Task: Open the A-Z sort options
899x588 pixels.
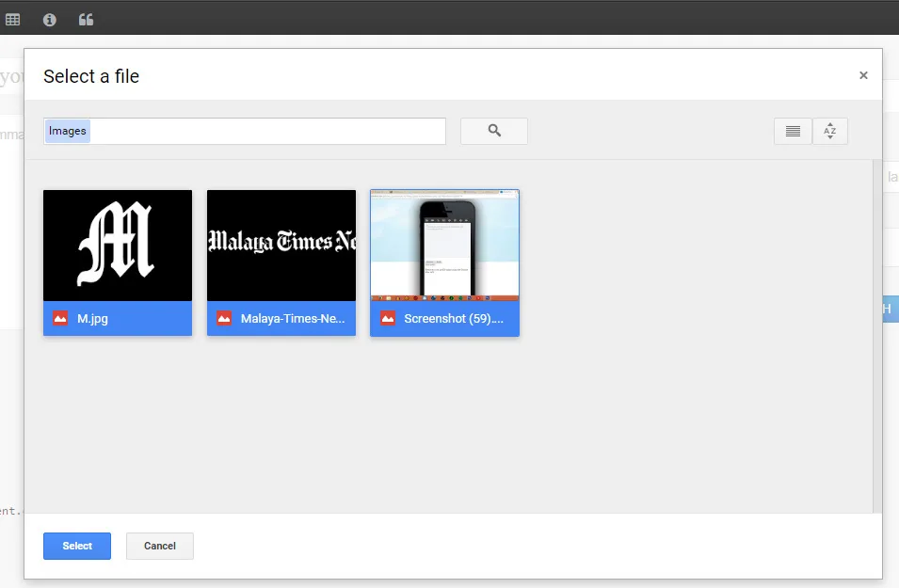Action: [x=830, y=131]
